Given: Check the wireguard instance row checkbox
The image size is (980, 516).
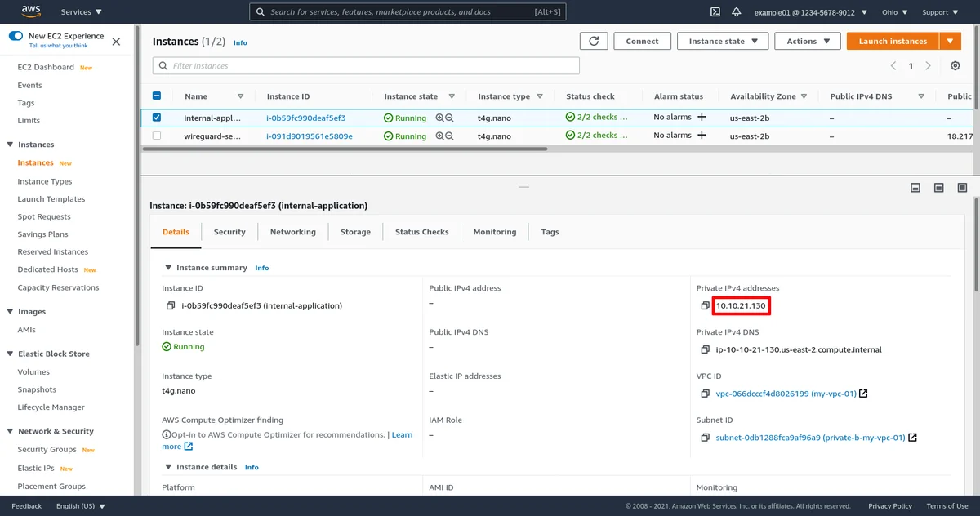Looking at the screenshot, I should pyautogui.click(x=157, y=136).
